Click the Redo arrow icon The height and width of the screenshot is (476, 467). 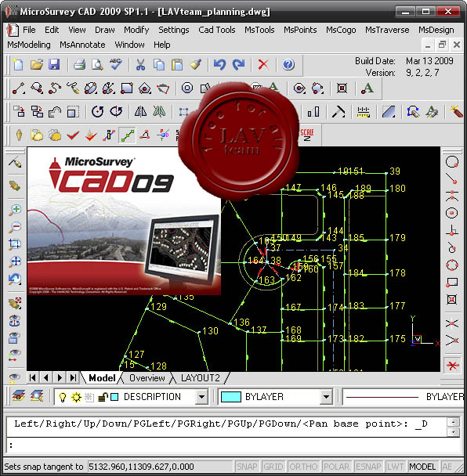[238, 65]
